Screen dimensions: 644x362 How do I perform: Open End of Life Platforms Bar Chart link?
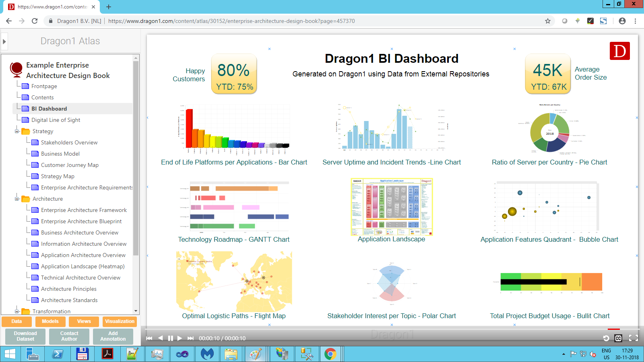(234, 162)
